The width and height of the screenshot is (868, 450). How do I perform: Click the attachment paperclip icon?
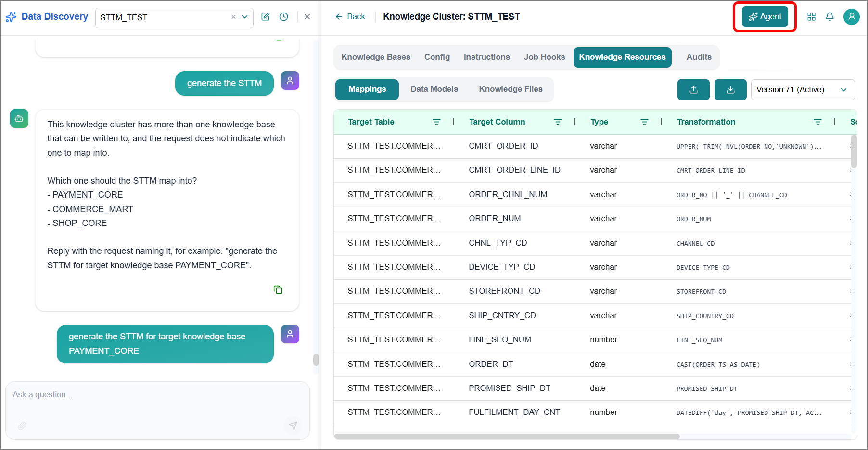tap(22, 425)
